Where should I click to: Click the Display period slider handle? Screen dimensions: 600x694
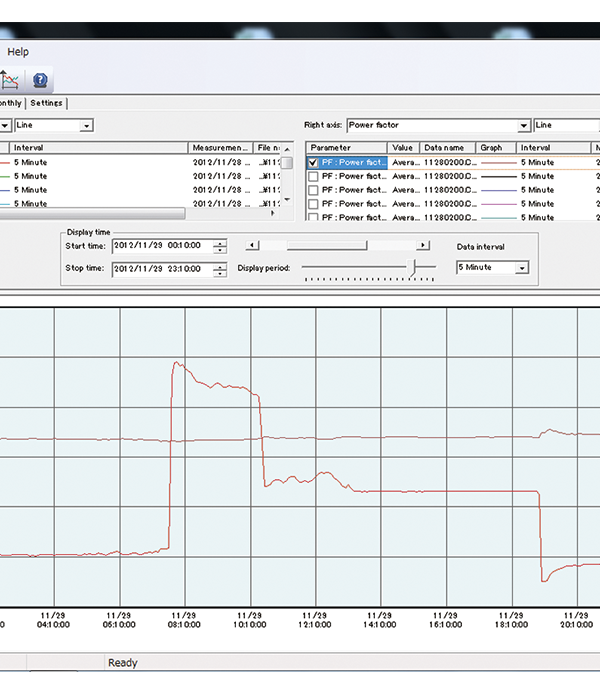pos(414,267)
